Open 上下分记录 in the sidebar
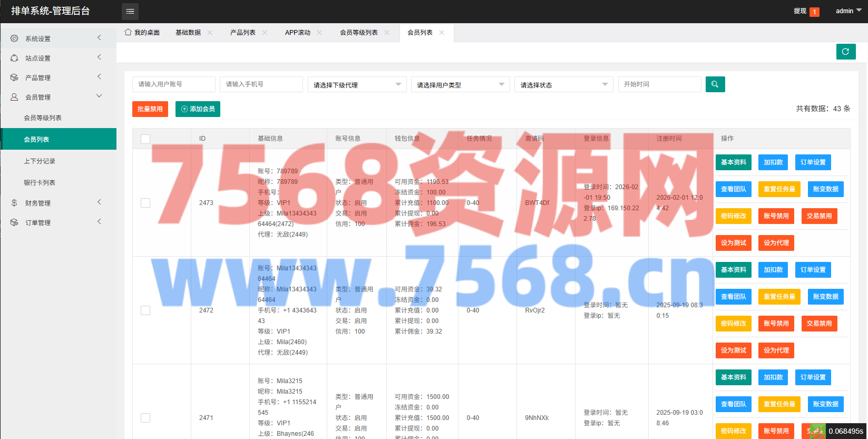 pos(40,161)
